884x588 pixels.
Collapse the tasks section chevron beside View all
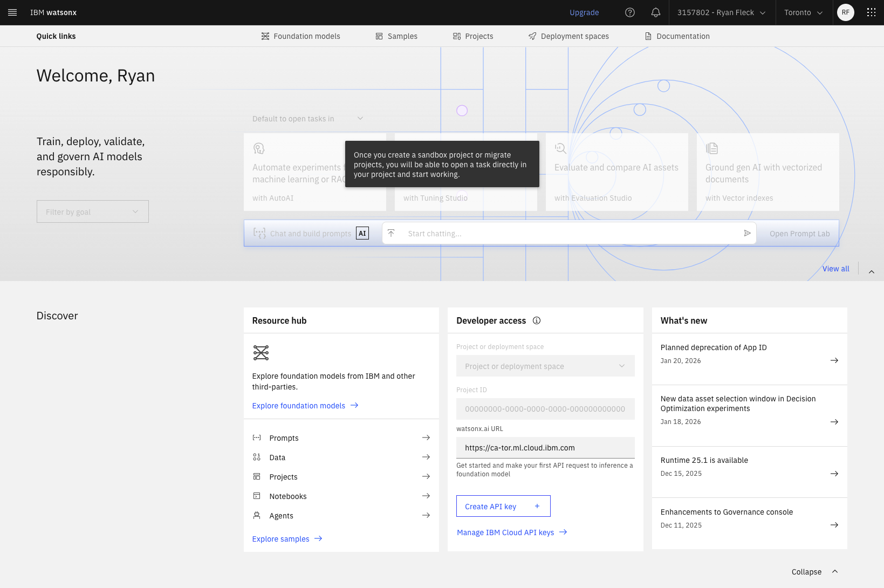click(x=871, y=272)
